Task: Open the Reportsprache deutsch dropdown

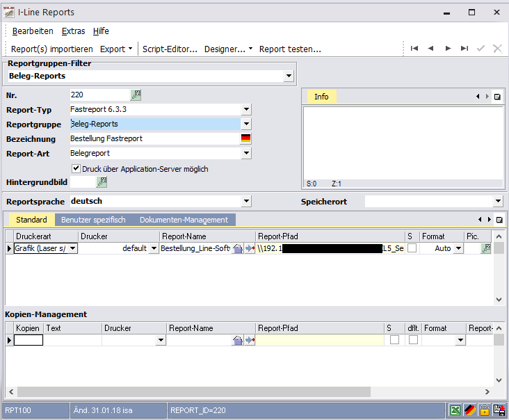Action: 245,201
